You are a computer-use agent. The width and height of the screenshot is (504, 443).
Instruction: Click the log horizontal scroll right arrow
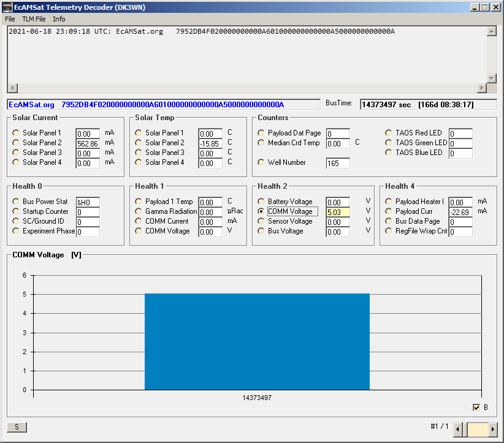click(x=481, y=88)
